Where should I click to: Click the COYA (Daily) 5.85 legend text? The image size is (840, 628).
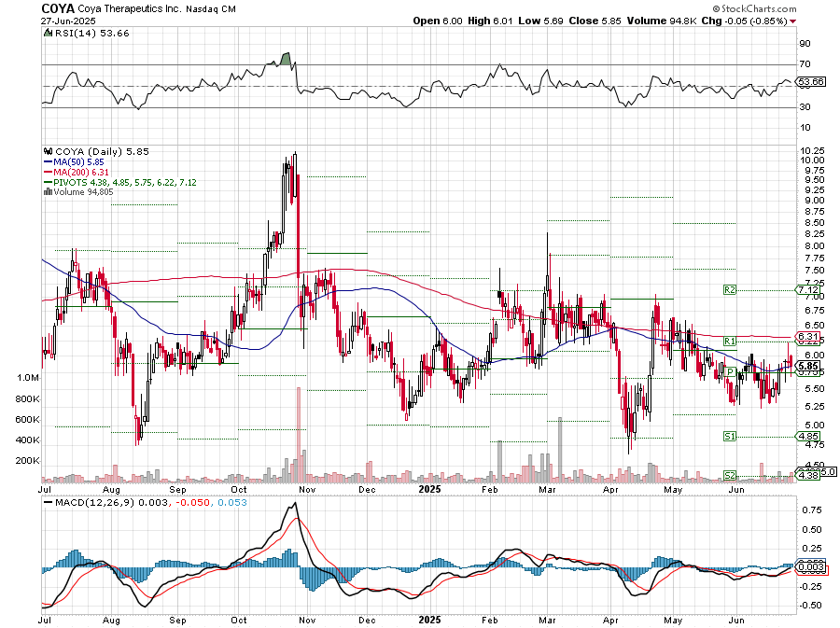pyautogui.click(x=103, y=151)
